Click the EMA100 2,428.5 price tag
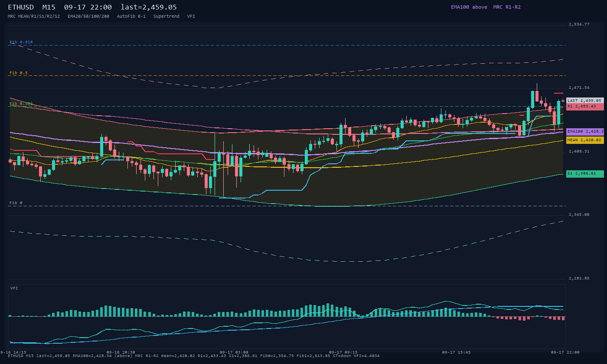Image resolution: width=607 pixels, height=364 pixels. (585, 131)
